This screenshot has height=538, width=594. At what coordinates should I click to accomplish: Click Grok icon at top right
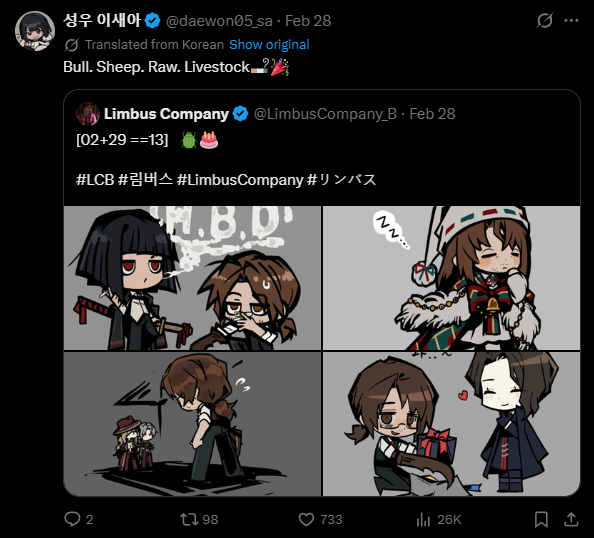point(545,20)
